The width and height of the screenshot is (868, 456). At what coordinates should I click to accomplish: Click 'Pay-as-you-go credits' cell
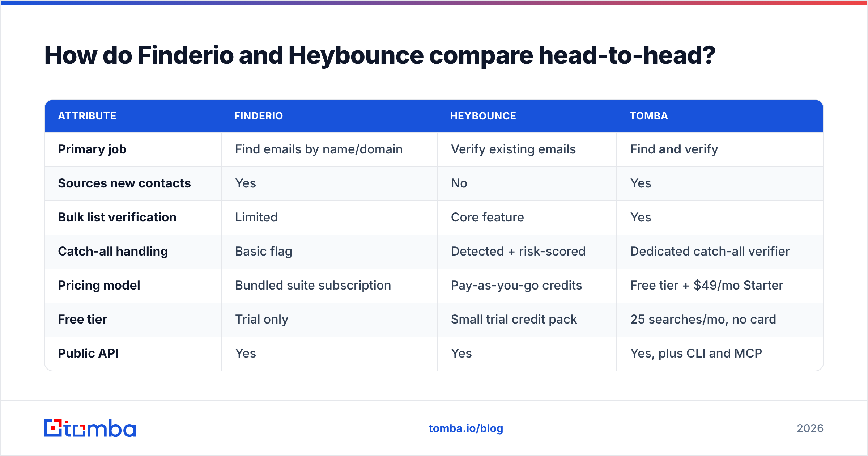(x=516, y=285)
